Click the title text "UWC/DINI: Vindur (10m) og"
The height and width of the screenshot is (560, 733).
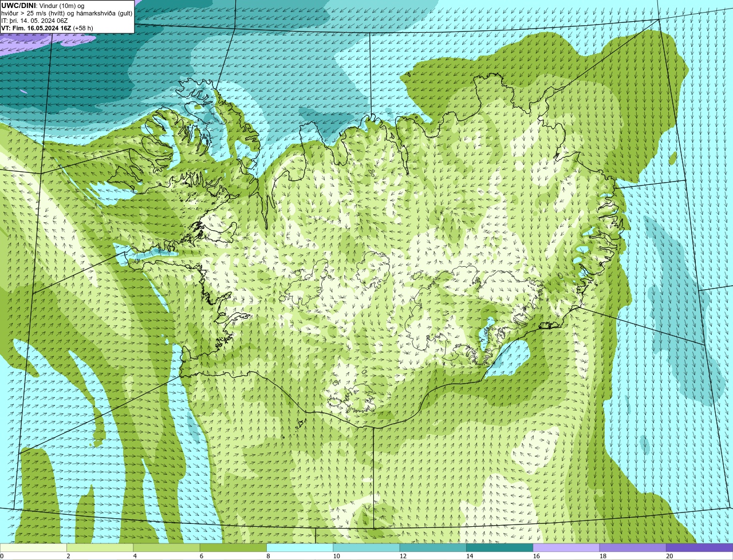point(42,6)
